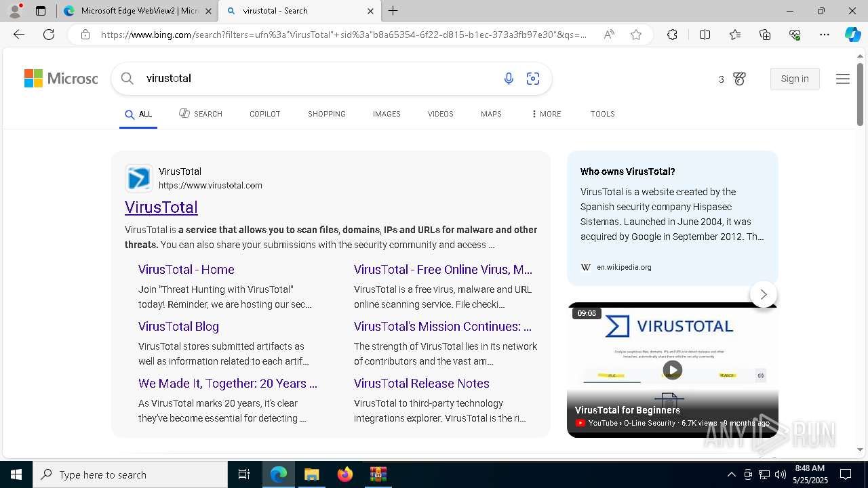868x488 pixels.
Task: Show next card with right chevron
Action: [x=764, y=294]
